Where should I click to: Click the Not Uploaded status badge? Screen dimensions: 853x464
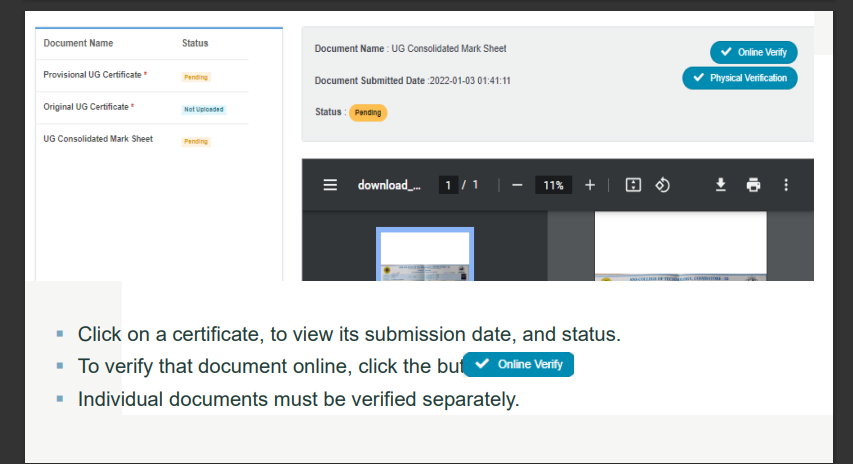coord(204,109)
